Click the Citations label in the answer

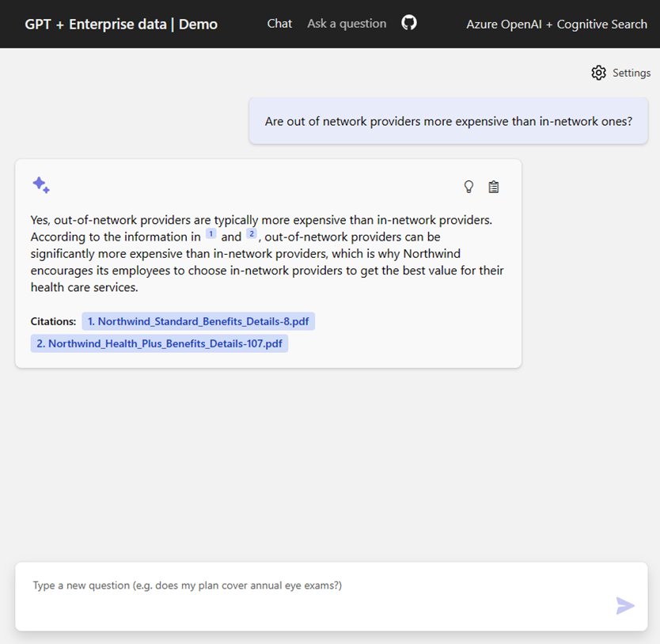pyautogui.click(x=53, y=322)
